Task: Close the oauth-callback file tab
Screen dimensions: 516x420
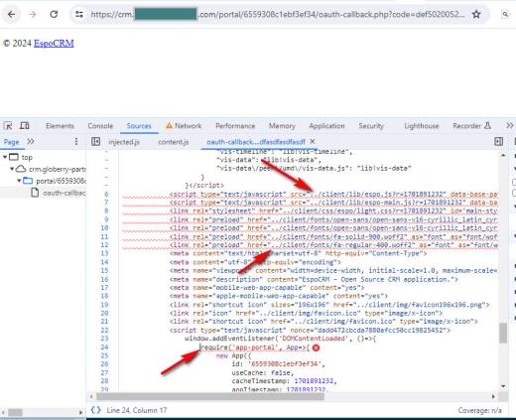Action: (x=313, y=142)
